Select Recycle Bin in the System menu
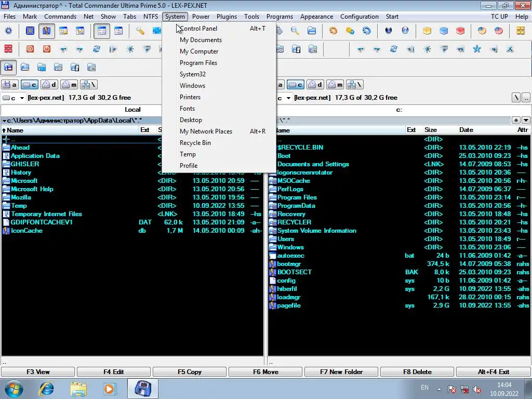Image resolution: width=532 pixels, height=399 pixels. click(219, 143)
